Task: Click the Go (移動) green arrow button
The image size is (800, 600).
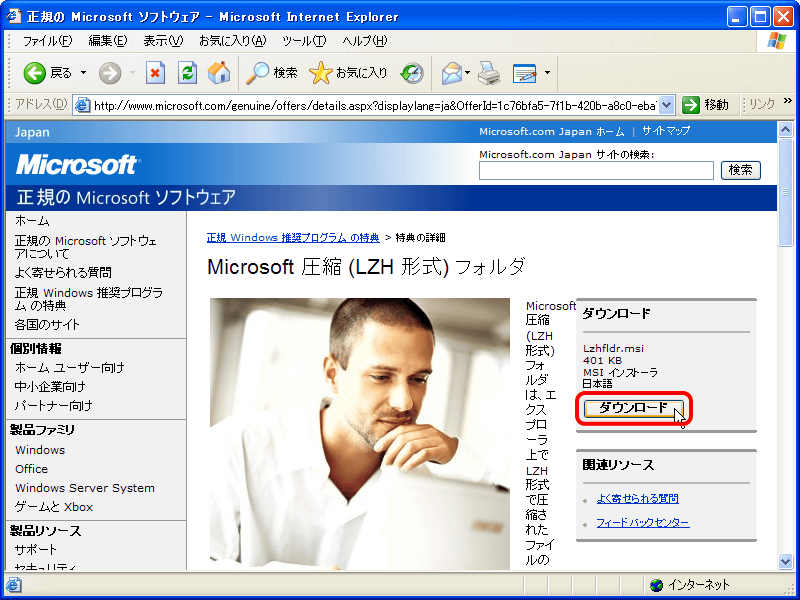Action: [690, 105]
